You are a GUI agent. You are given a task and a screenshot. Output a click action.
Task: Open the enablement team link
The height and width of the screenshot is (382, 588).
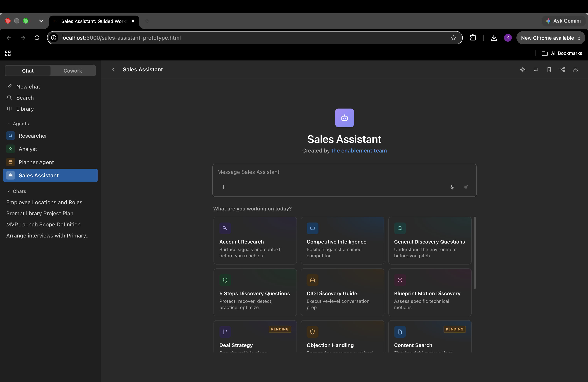(359, 151)
